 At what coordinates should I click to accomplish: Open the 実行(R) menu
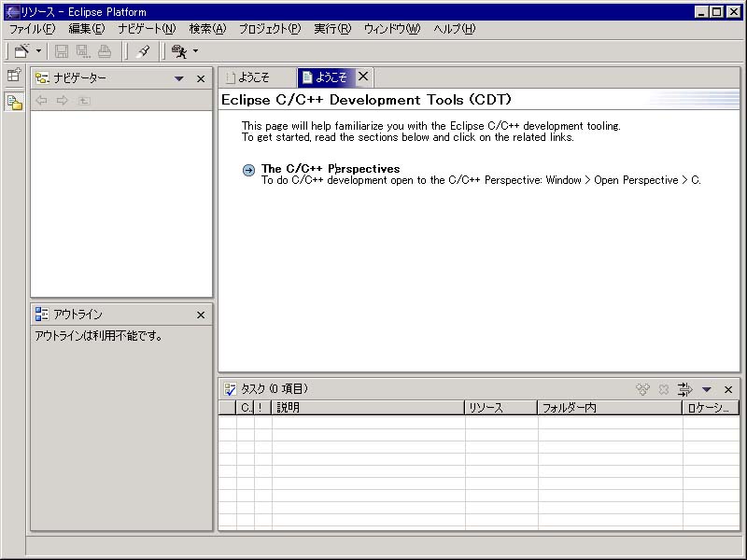click(x=332, y=29)
